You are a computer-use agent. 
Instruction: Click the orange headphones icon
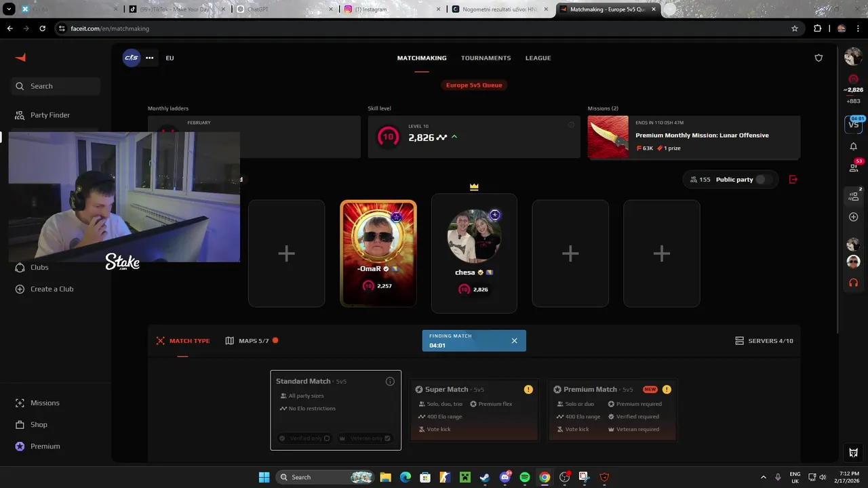[853, 283]
